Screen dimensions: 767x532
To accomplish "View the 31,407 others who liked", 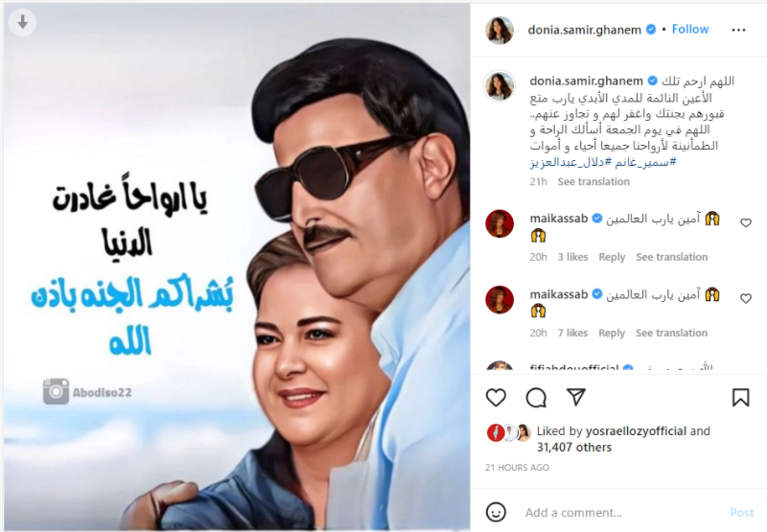I will coord(573,448).
